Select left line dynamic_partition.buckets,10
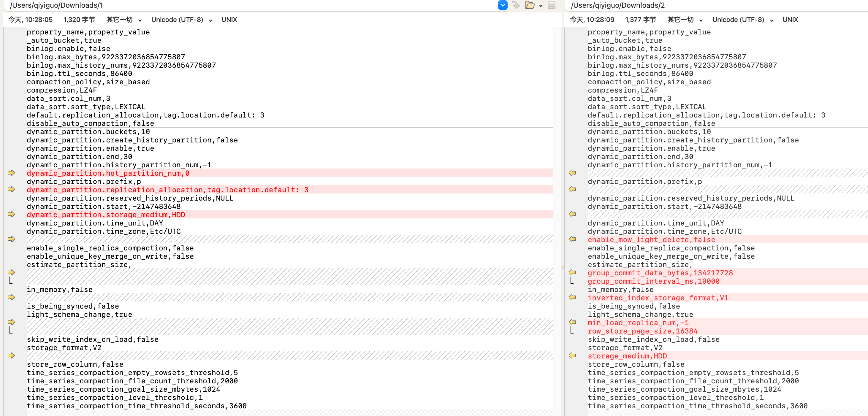This screenshot has height=416, width=868. pyautogui.click(x=88, y=132)
